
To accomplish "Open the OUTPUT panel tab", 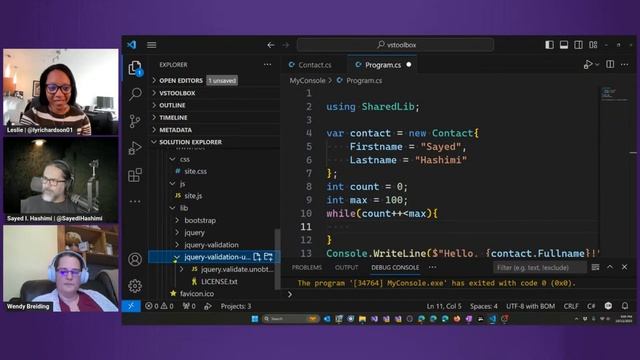I will tap(346, 267).
